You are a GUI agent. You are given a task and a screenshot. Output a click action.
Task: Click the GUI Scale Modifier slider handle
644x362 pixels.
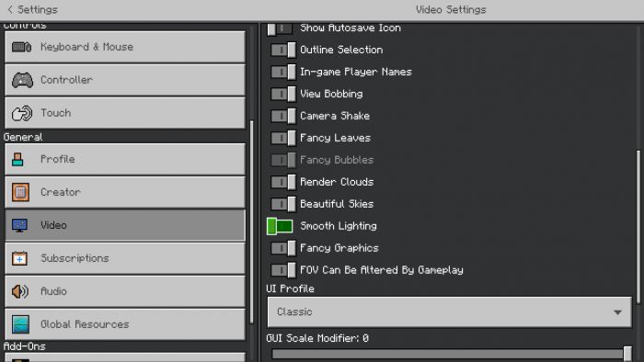(627, 354)
